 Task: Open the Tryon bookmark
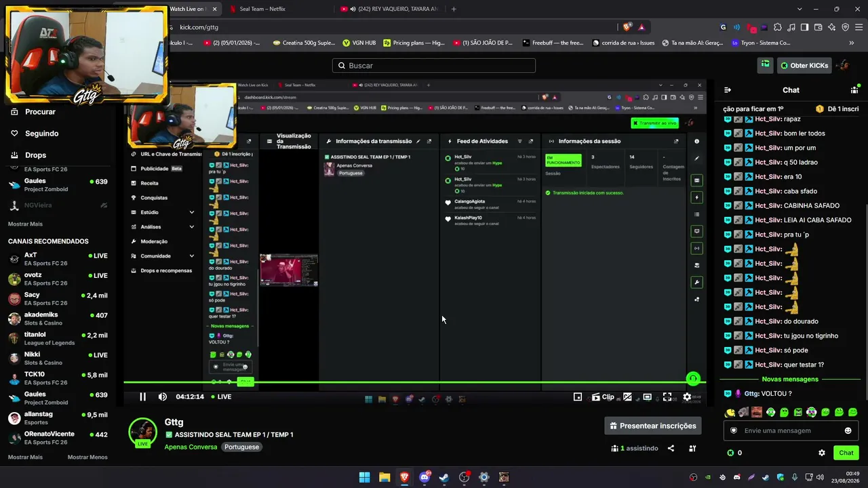tap(761, 43)
